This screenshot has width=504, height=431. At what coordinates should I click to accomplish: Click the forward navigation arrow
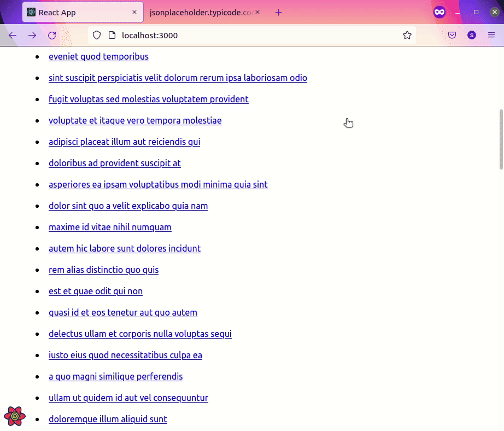click(x=32, y=36)
